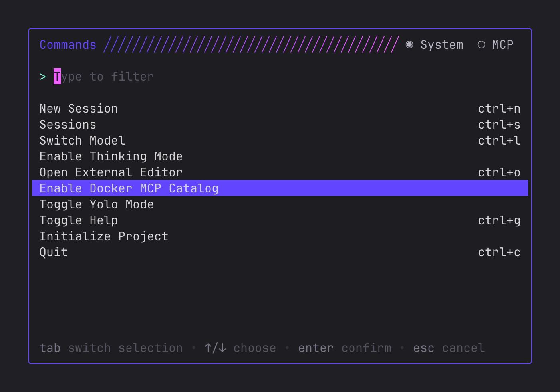Click the Quit command
Image resolution: width=560 pixels, height=392 pixels.
(54, 252)
